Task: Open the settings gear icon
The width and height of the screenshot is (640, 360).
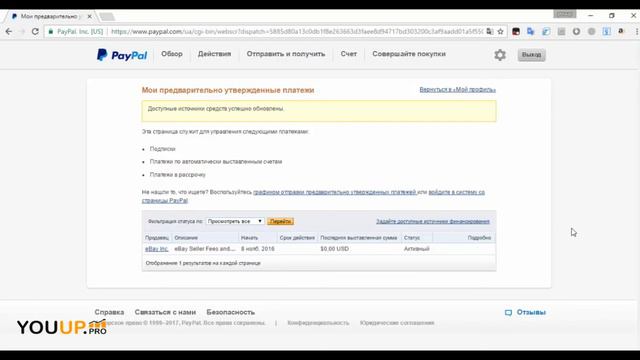Action: (500, 55)
